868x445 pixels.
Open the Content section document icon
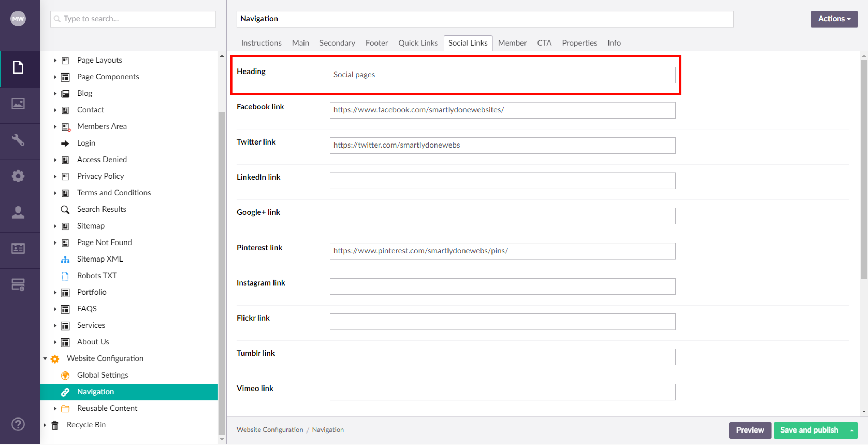(18, 67)
